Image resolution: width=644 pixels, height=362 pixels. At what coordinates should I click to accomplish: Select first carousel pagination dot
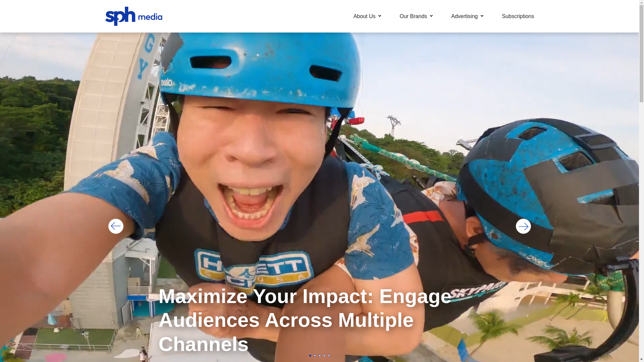point(310,356)
